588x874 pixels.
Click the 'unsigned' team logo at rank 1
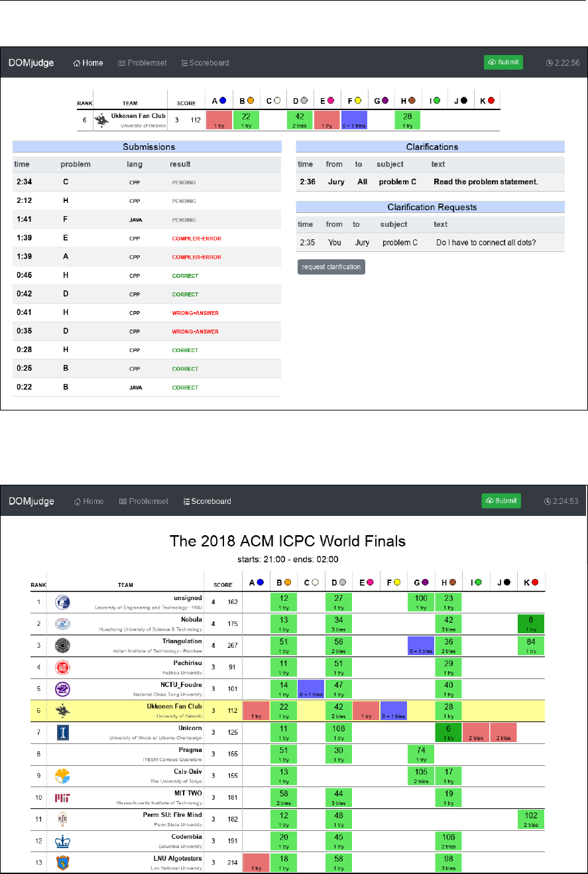click(x=62, y=602)
